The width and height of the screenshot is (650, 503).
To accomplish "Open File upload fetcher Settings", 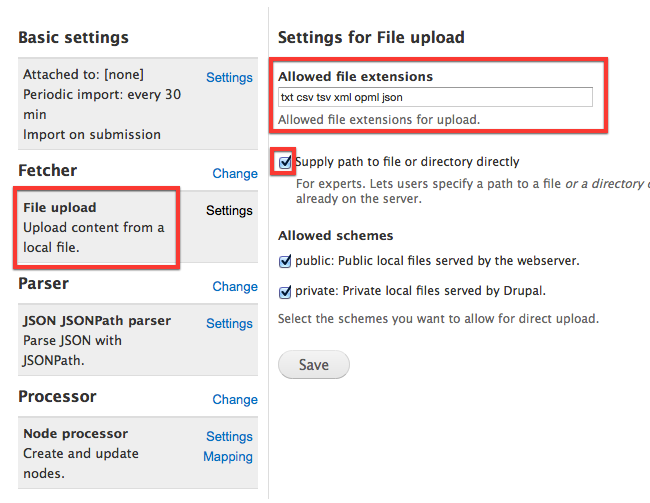I will pos(229,210).
